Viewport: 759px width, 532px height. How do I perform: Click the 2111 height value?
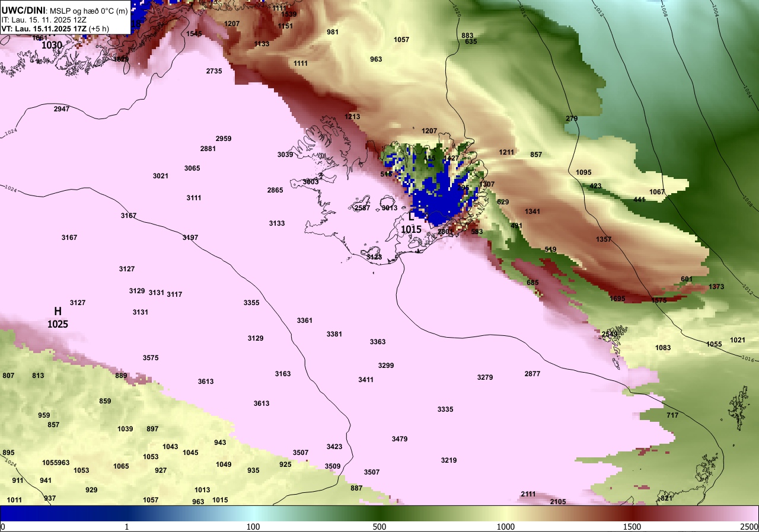tap(528, 494)
